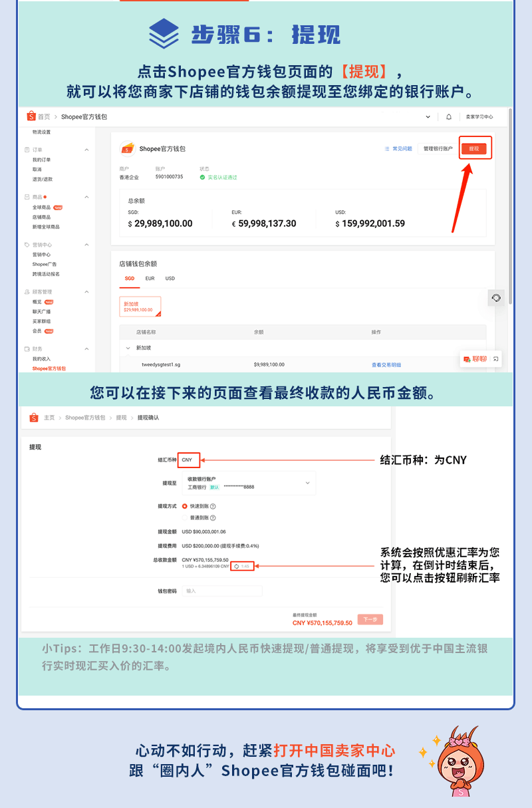532x808 pixels.
Task: Click the 商品 sidebar icon
Action: click(27, 196)
